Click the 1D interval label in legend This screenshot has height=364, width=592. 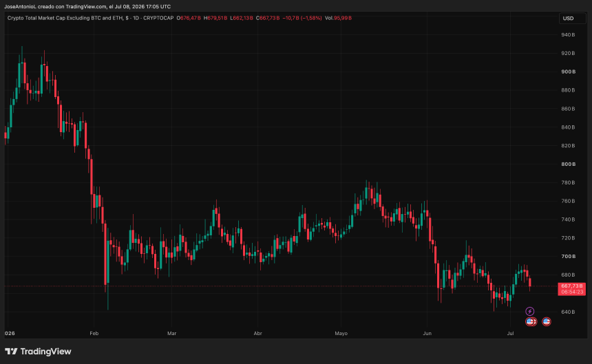[x=136, y=18]
